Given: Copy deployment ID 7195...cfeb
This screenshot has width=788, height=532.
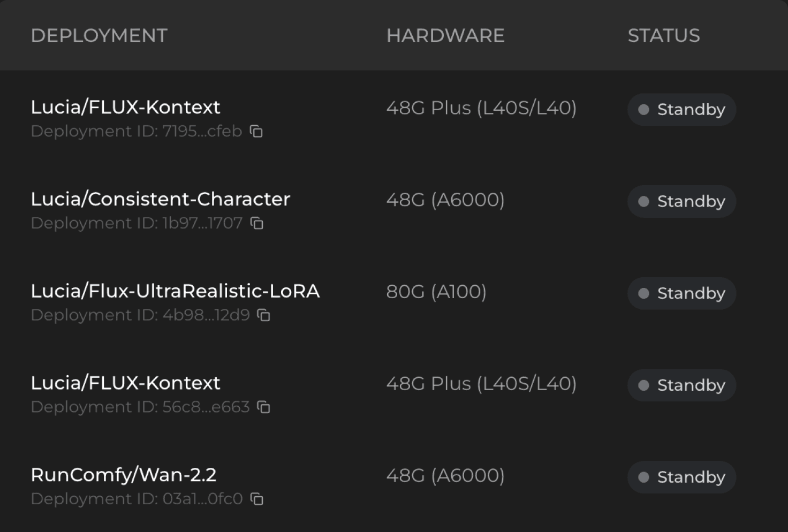Looking at the screenshot, I should click(256, 132).
